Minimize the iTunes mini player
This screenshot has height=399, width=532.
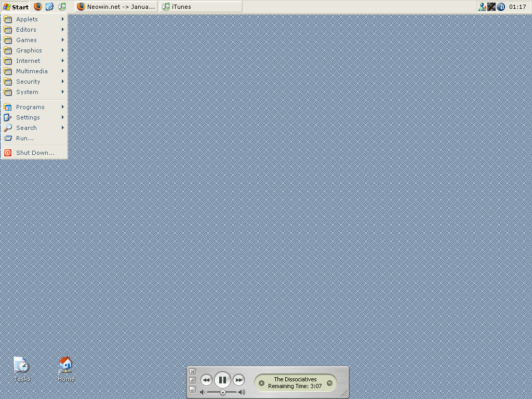192,389
